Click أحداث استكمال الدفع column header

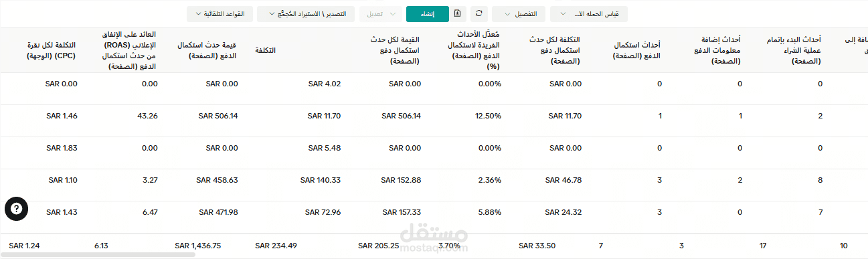tap(637, 50)
